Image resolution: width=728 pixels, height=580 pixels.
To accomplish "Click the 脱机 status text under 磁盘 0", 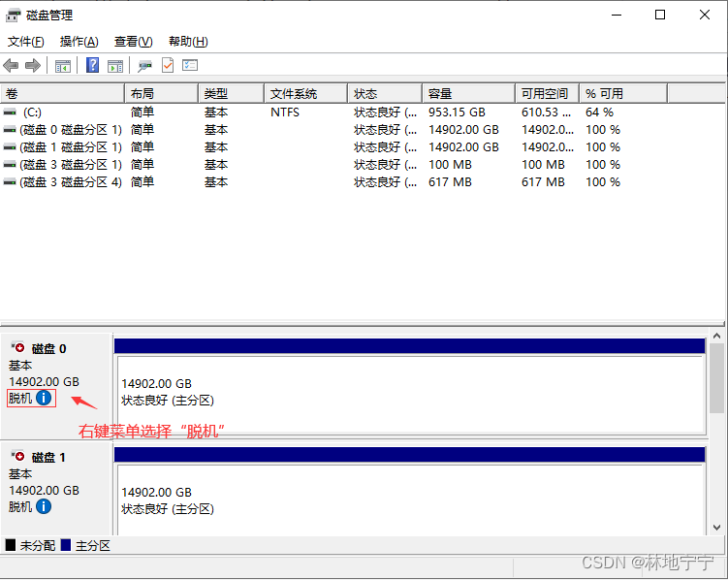I will [x=20, y=398].
